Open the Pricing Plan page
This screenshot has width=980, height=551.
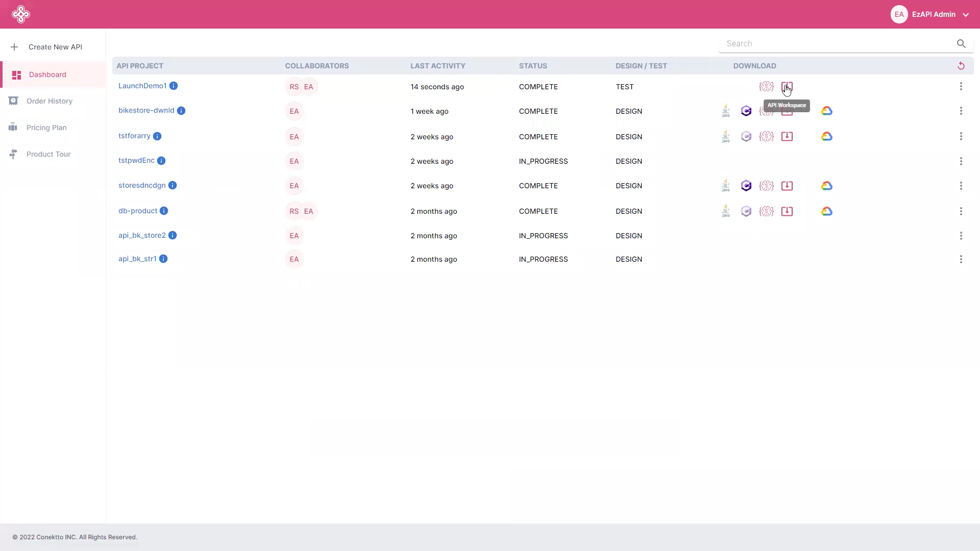(46, 128)
